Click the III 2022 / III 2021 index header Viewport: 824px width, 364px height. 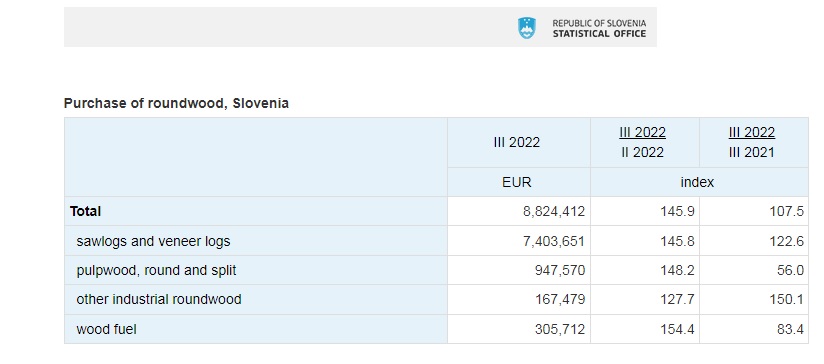coord(751,142)
